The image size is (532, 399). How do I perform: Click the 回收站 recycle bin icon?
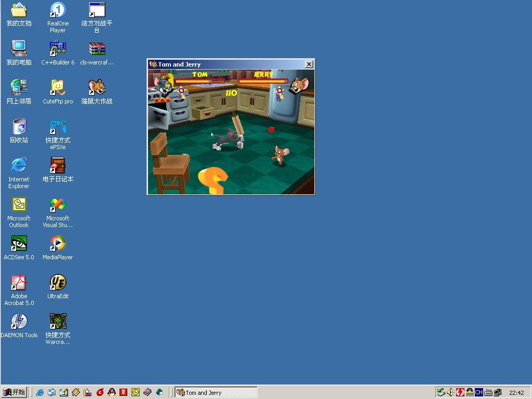(19, 130)
